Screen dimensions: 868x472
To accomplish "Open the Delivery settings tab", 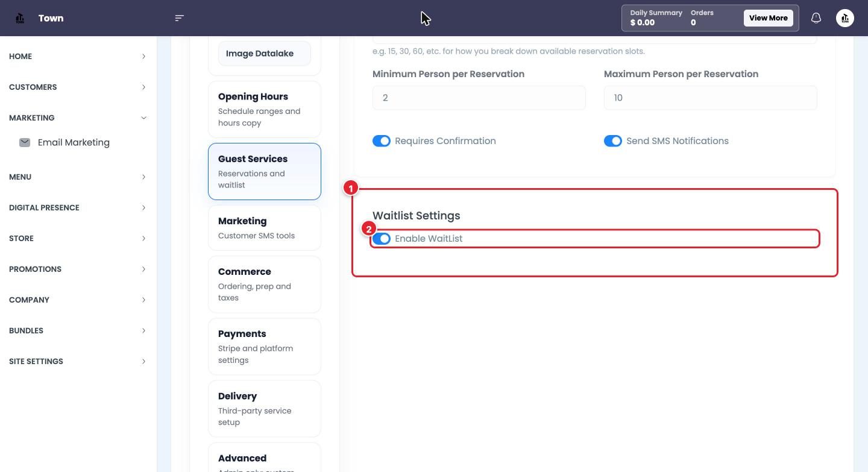I will [265, 409].
